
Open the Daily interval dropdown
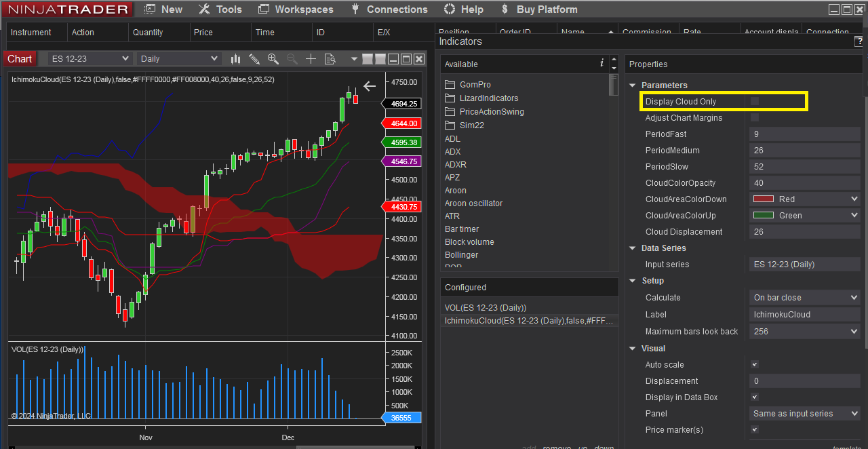click(178, 59)
